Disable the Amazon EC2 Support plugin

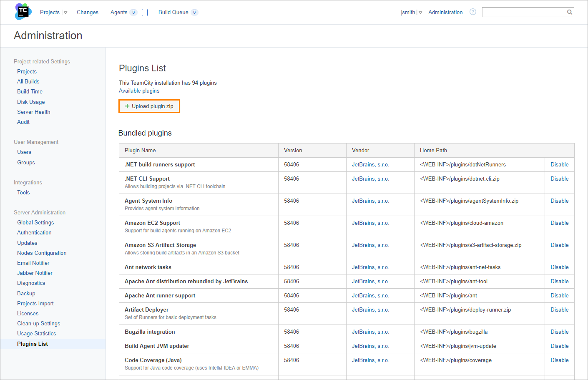559,223
